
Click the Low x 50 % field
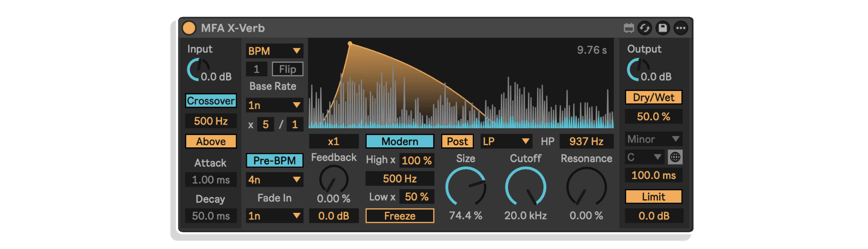pos(417,197)
